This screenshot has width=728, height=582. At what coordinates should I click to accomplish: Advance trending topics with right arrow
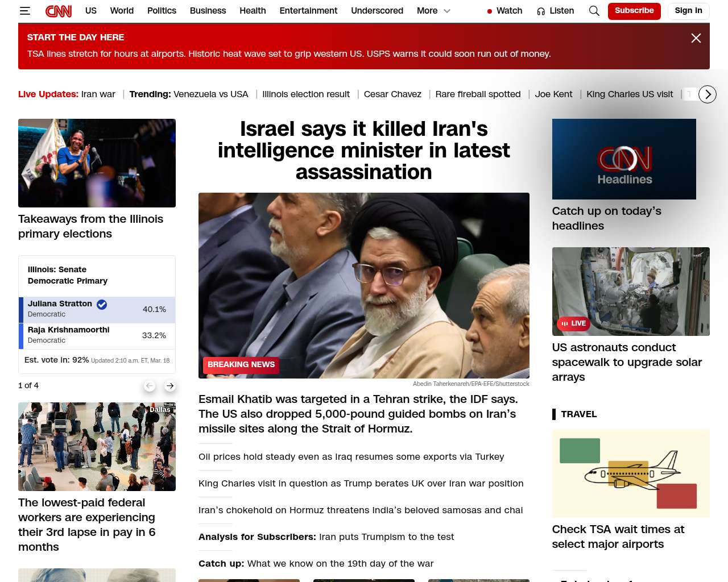(x=708, y=94)
